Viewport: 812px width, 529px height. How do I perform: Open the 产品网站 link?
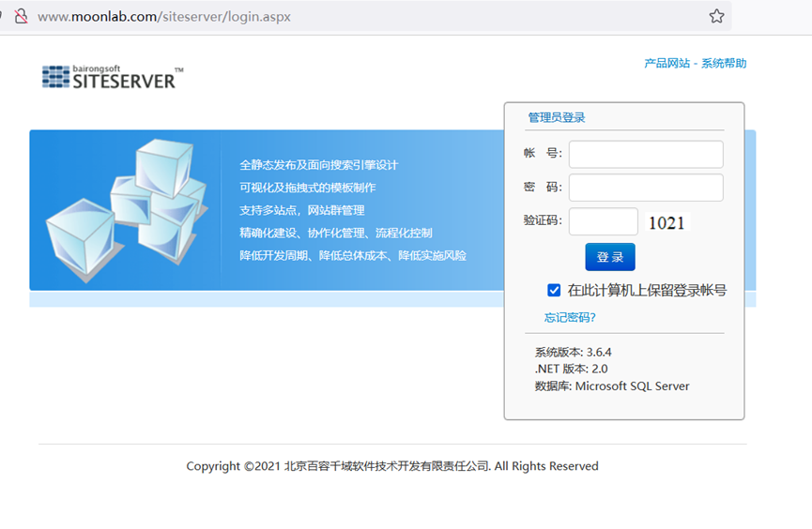[667, 63]
